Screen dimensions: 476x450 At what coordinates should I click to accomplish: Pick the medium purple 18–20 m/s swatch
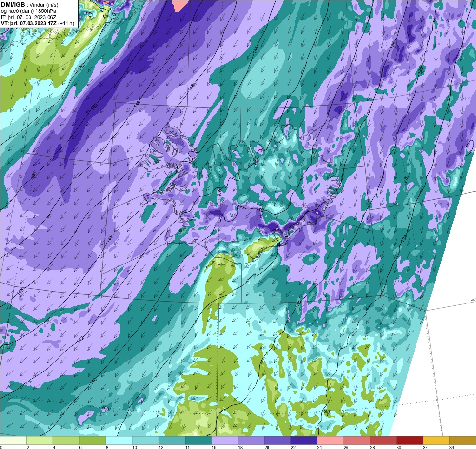tap(251, 440)
